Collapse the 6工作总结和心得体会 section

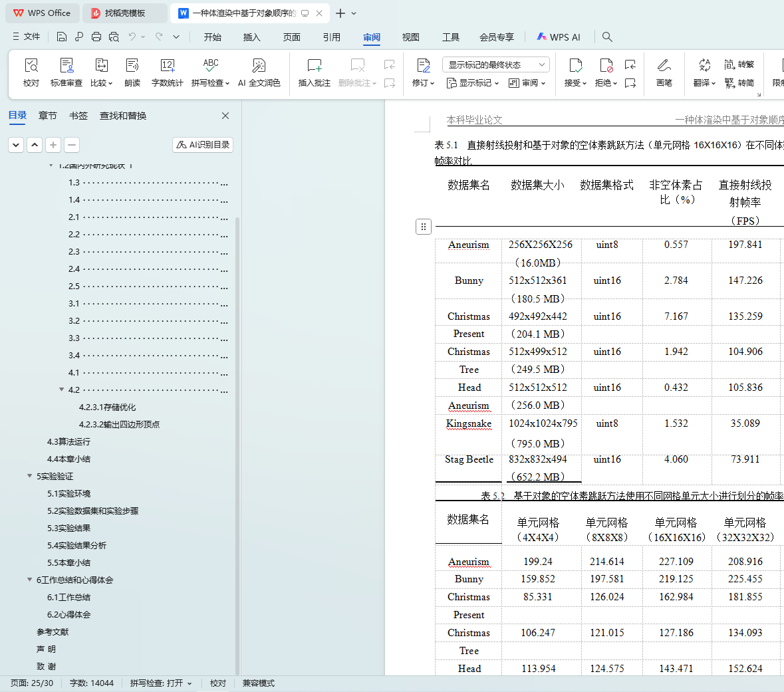(x=29, y=580)
